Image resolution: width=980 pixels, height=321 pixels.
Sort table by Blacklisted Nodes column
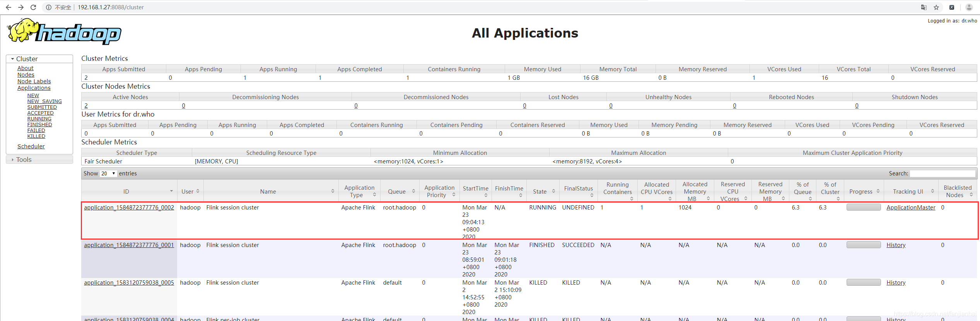[958, 191]
